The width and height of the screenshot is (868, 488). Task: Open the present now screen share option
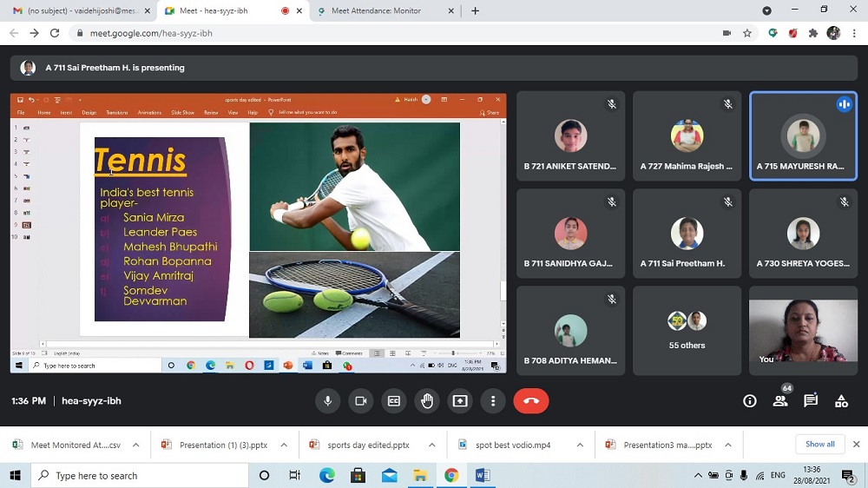[460, 401]
